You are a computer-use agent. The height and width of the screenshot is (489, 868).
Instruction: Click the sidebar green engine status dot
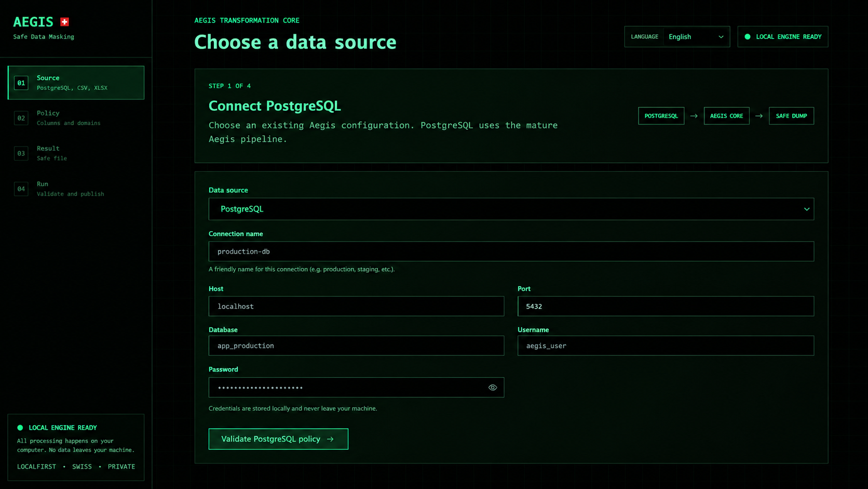point(20,428)
